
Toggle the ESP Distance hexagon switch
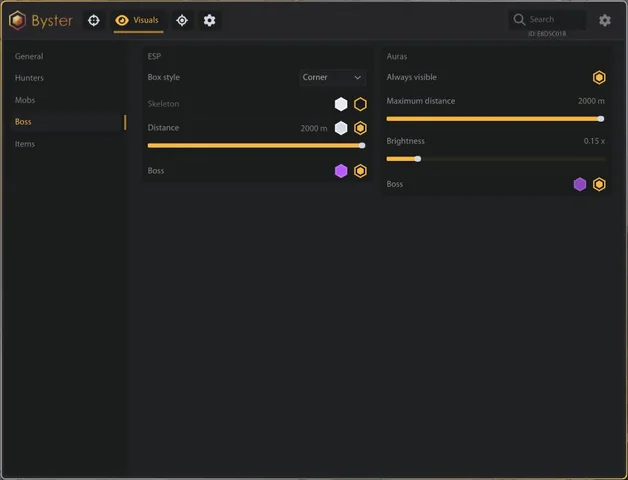(x=360, y=128)
